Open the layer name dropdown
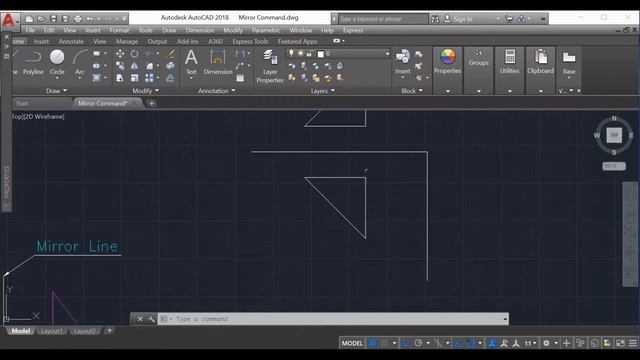The image size is (640, 360). [387, 53]
